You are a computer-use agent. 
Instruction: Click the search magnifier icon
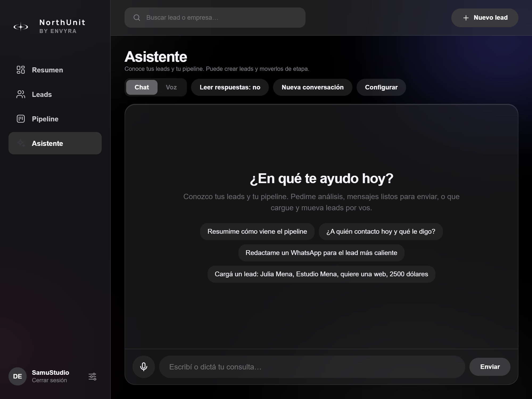click(137, 18)
